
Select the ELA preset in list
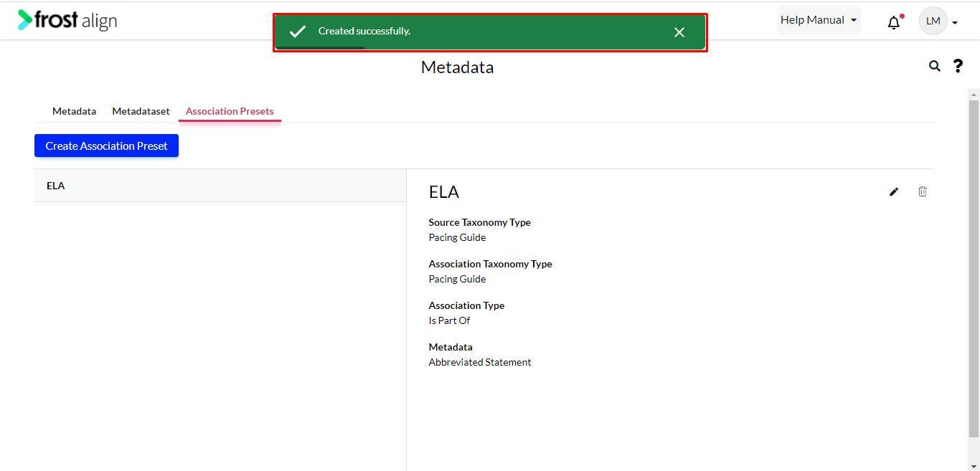point(220,186)
